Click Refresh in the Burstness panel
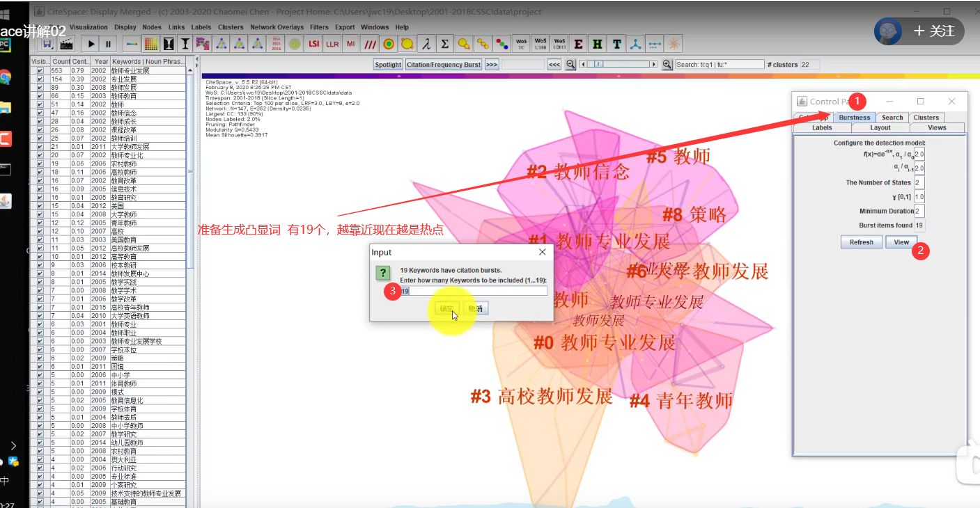 click(862, 242)
